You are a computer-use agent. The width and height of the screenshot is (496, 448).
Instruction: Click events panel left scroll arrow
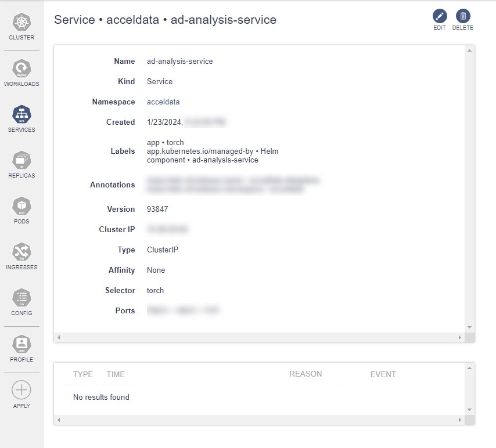click(x=59, y=420)
